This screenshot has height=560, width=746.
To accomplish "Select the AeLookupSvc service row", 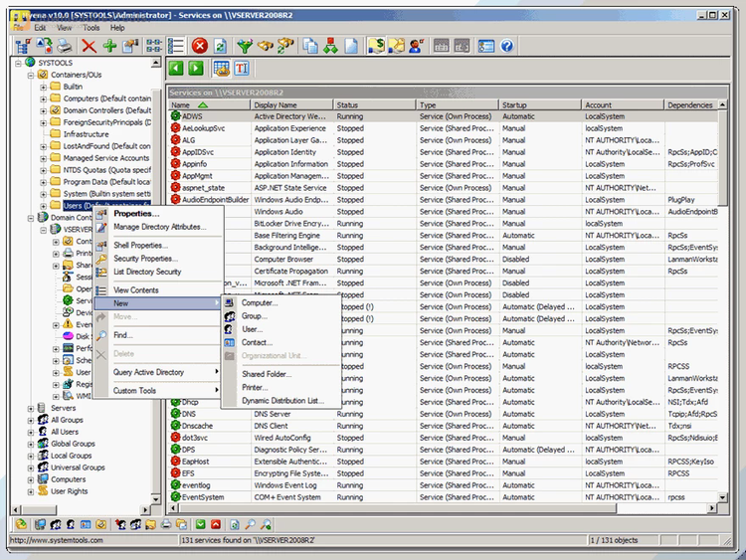I will (x=443, y=128).
